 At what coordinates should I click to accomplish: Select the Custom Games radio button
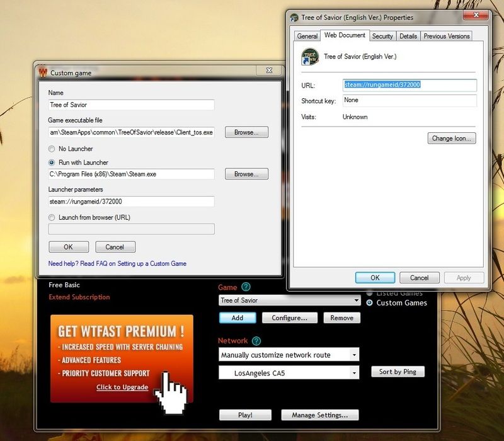click(370, 303)
